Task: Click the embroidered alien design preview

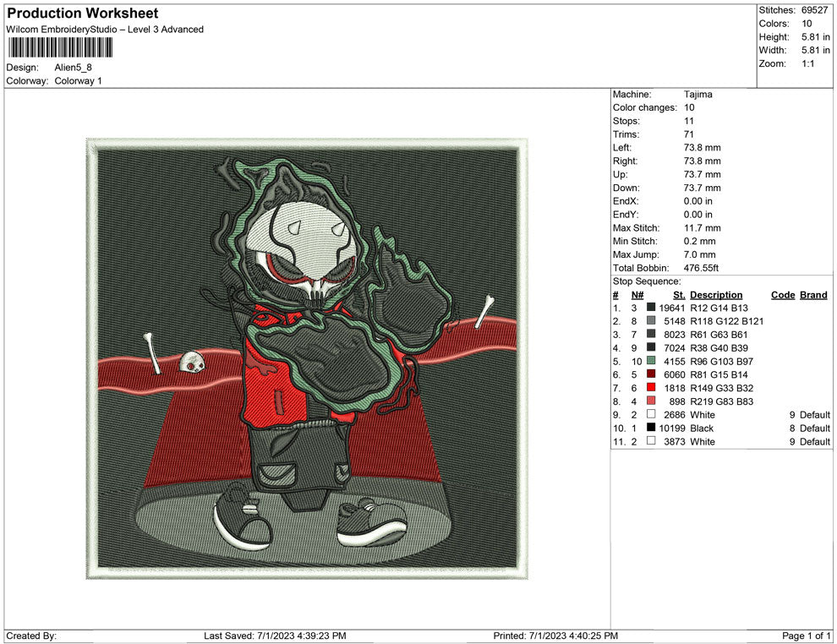Action: pos(307,358)
